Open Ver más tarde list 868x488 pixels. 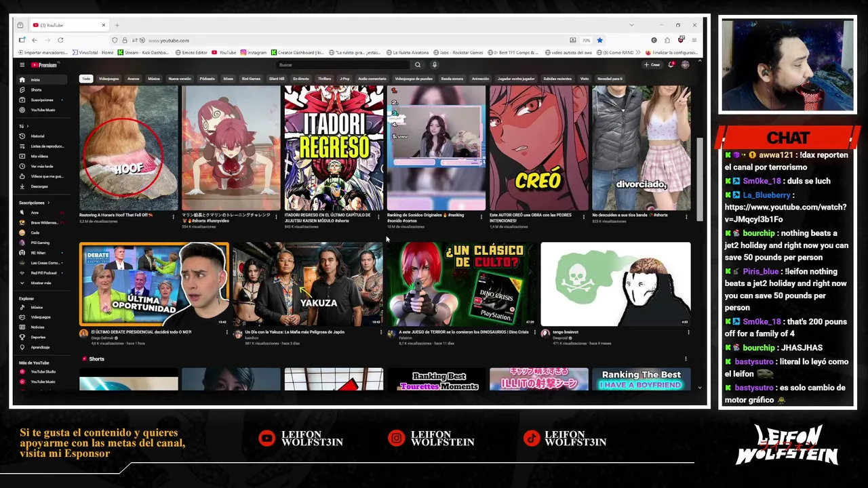(41, 166)
